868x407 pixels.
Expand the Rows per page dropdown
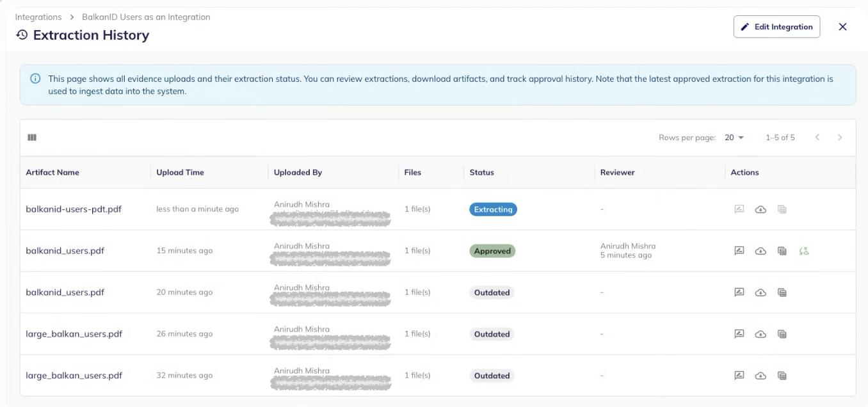[x=735, y=138]
